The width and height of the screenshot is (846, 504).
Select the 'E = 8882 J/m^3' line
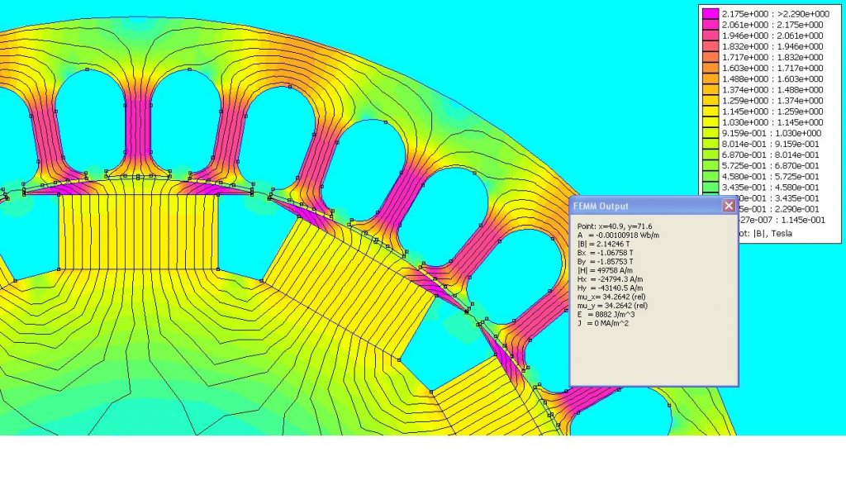[x=606, y=315]
